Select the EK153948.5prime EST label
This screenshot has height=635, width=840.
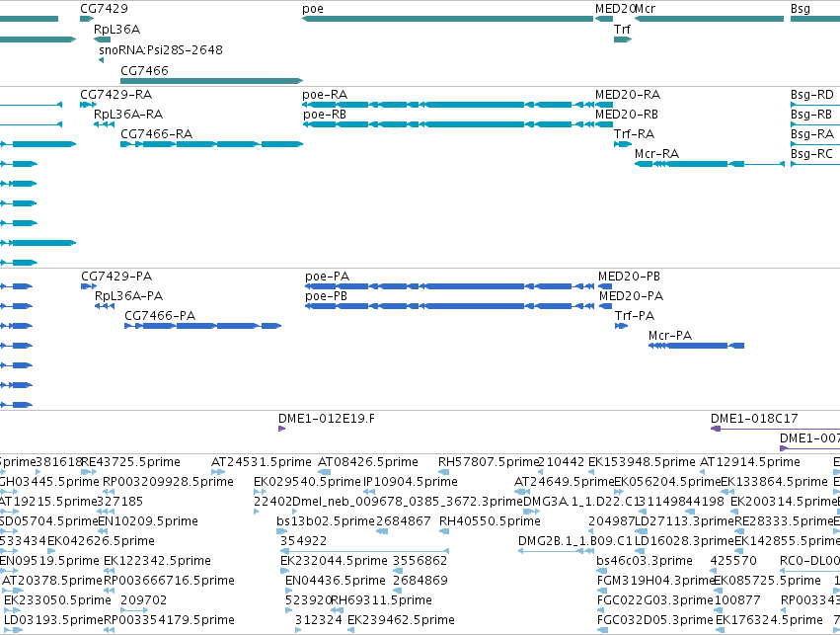click(x=642, y=462)
